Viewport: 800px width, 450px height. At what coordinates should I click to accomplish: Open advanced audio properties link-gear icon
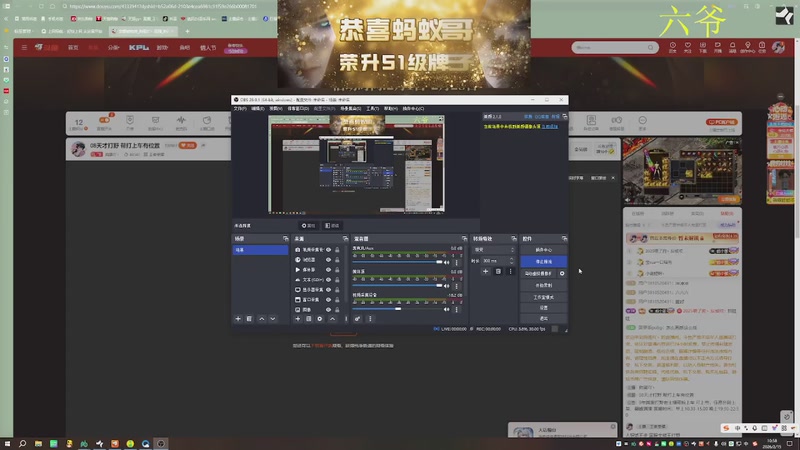(358, 319)
